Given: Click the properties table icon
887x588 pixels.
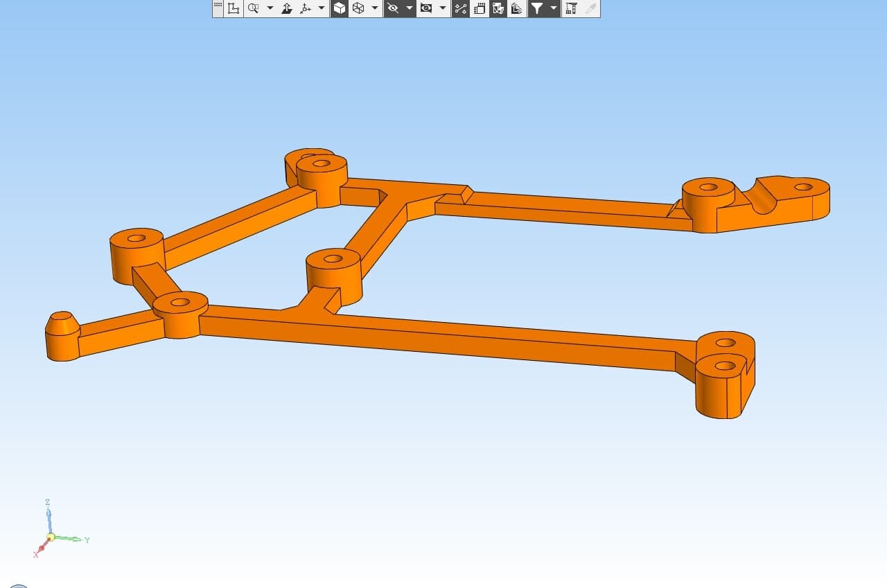Looking at the screenshot, I should click(571, 8).
